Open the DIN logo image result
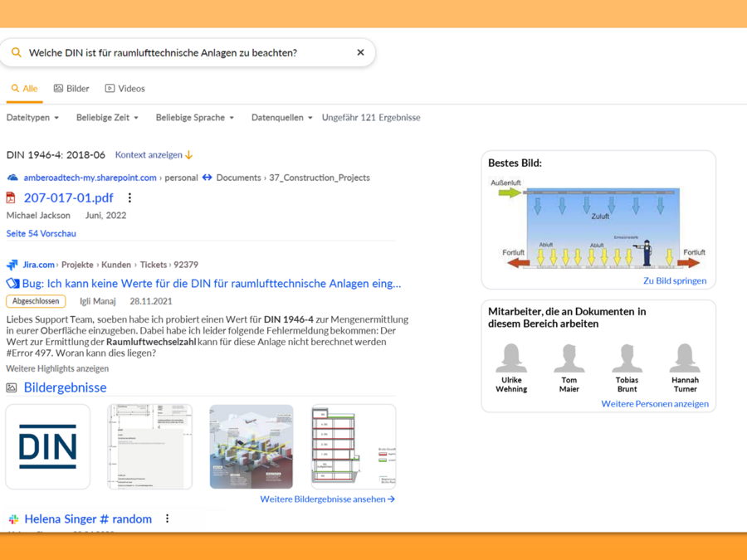747x560 pixels. tap(47, 446)
